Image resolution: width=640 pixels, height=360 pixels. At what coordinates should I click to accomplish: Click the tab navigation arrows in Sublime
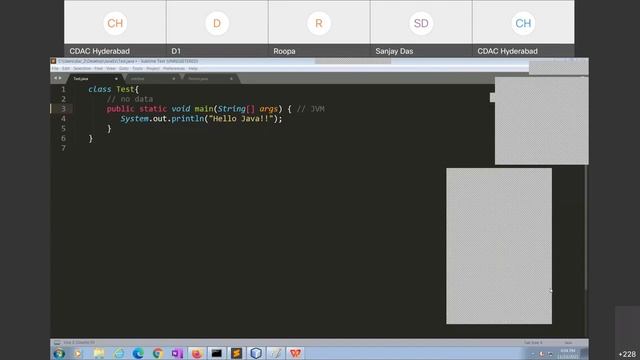tap(58, 78)
